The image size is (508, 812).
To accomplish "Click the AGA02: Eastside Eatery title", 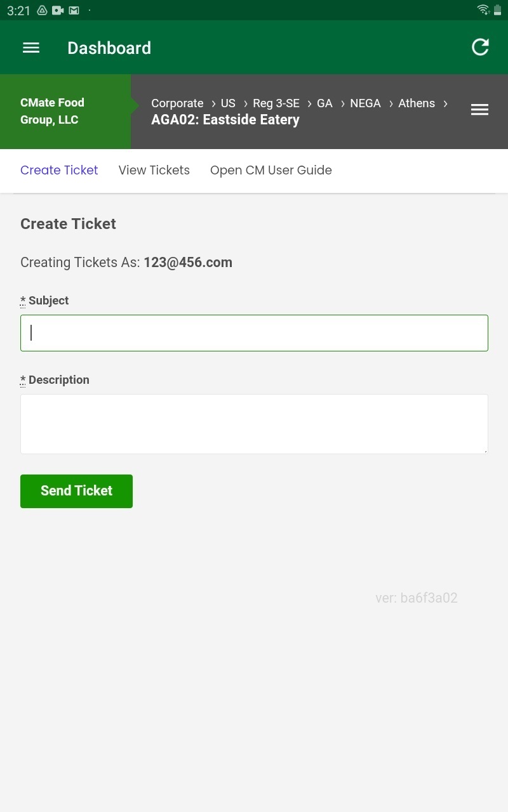I will pyautogui.click(x=225, y=119).
